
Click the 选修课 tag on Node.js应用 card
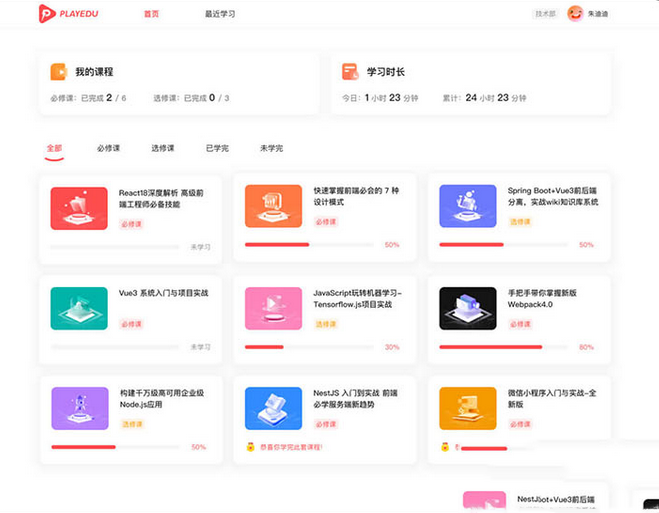132,424
